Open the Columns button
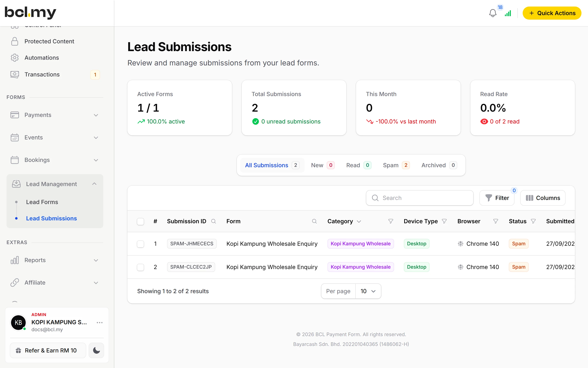This screenshot has height=368, width=588. [543, 198]
